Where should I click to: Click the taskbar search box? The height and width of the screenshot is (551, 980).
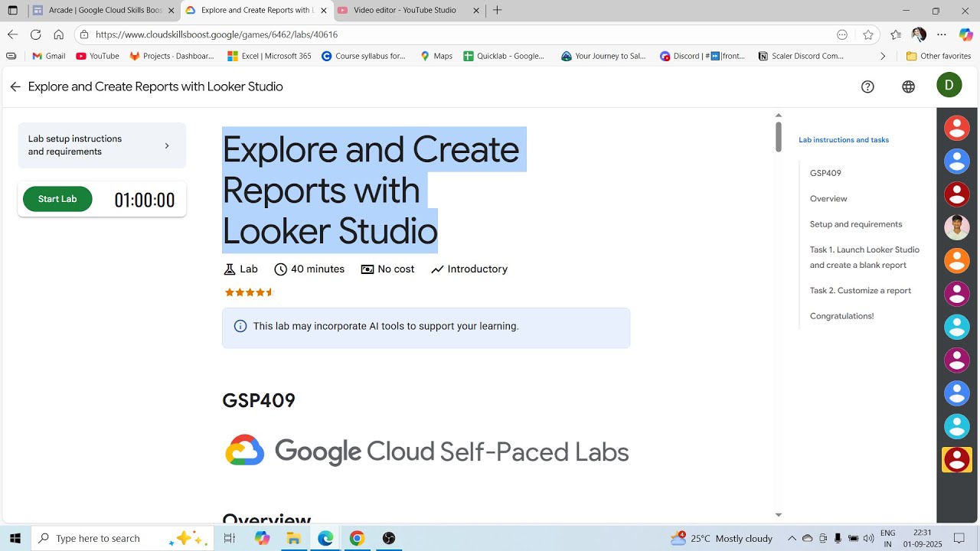122,538
